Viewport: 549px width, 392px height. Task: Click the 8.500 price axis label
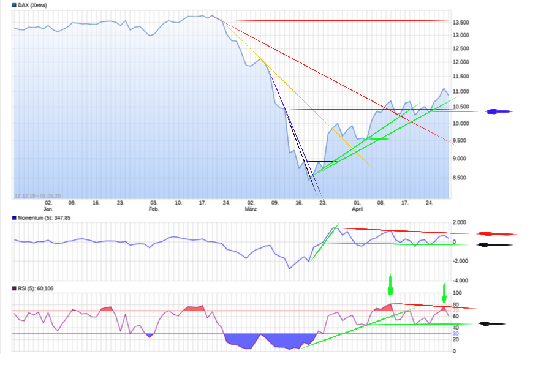click(460, 178)
